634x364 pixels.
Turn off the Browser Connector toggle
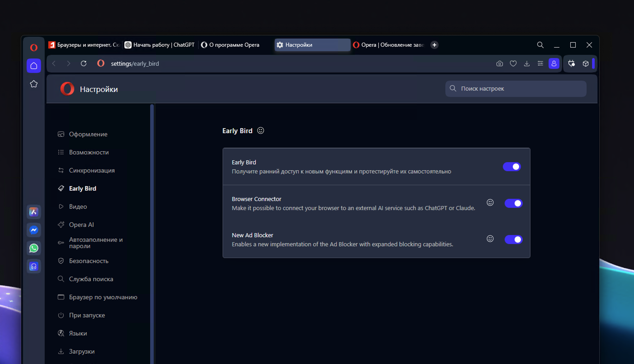[513, 203]
